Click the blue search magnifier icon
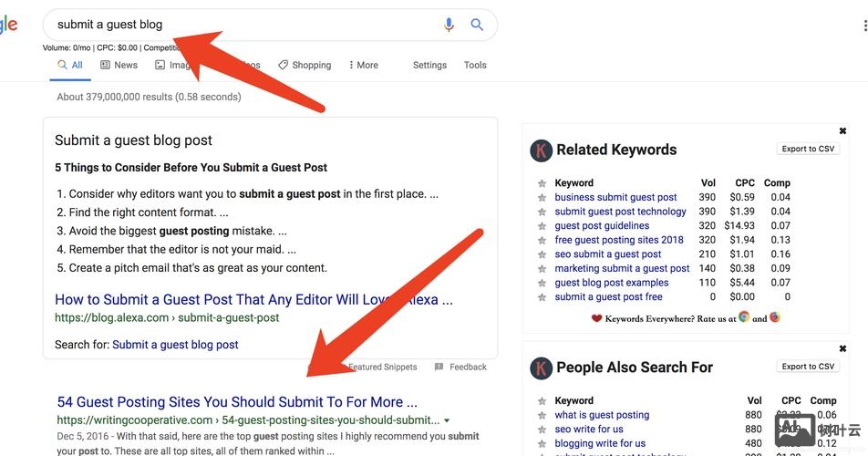 tap(477, 26)
